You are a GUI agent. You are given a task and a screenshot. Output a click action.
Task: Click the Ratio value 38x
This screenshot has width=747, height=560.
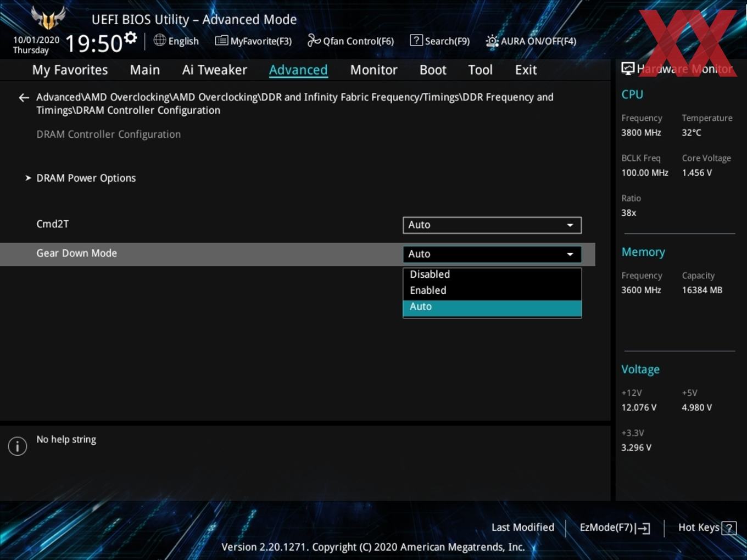629,212
